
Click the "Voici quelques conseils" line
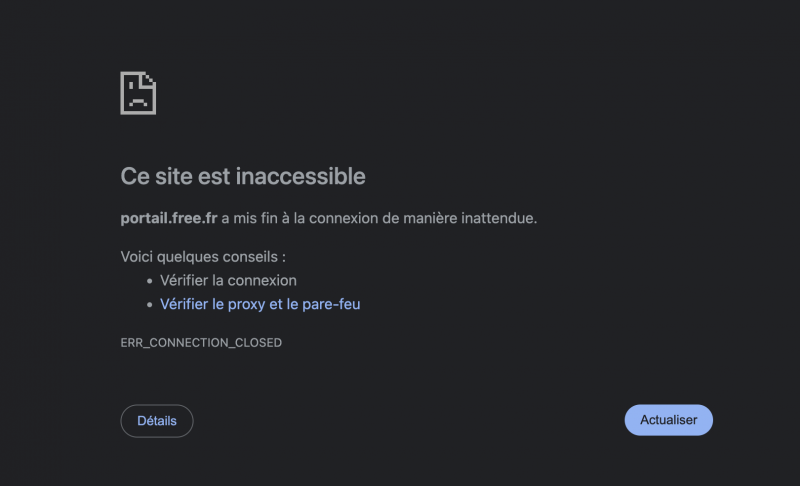pos(203,257)
